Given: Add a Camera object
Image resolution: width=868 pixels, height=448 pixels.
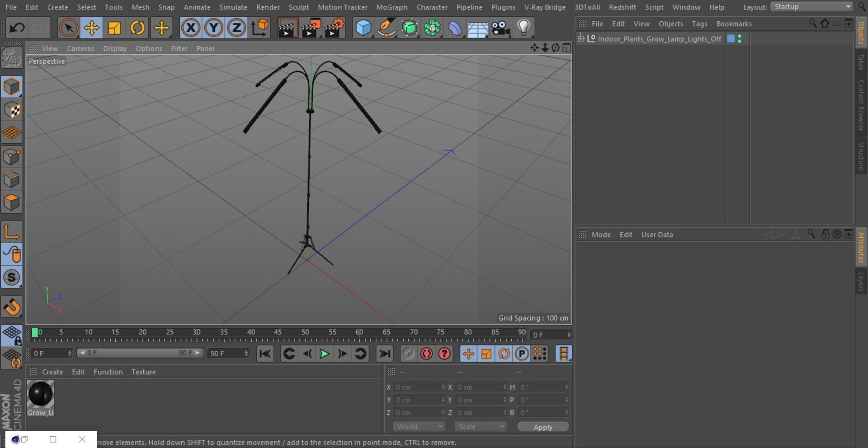Looking at the screenshot, I should click(x=501, y=28).
